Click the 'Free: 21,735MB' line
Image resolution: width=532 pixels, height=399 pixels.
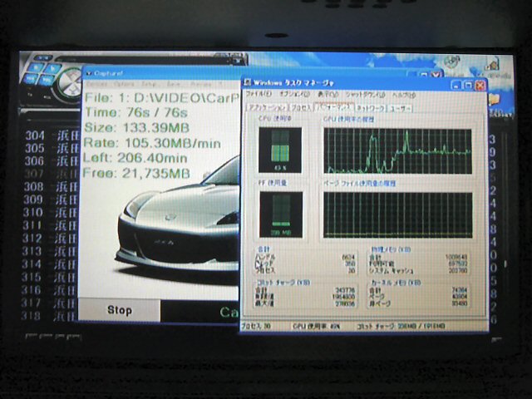(136, 174)
